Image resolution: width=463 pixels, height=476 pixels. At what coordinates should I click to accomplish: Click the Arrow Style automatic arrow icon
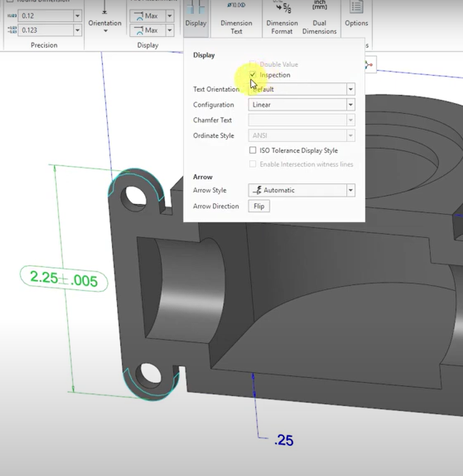(x=258, y=190)
